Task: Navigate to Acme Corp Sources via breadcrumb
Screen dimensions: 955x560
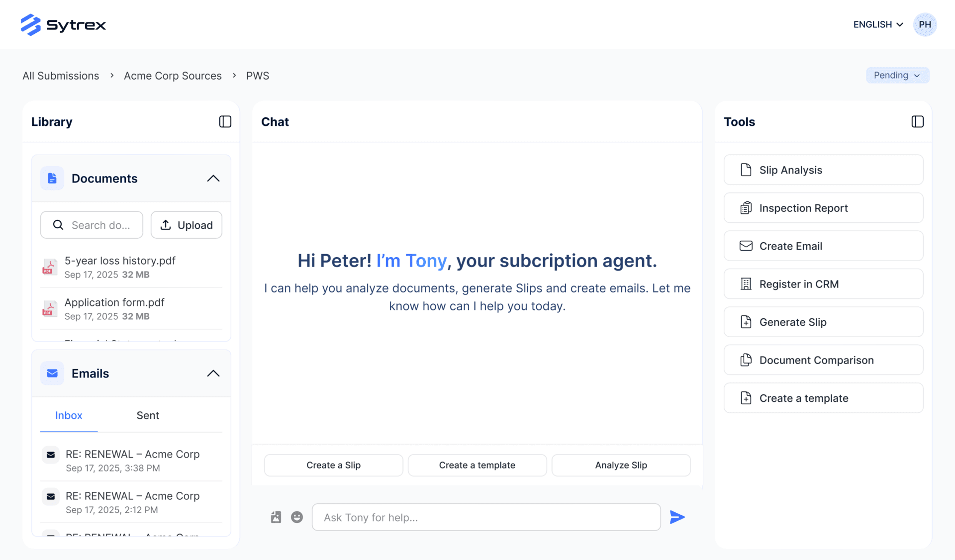Action: coord(173,76)
